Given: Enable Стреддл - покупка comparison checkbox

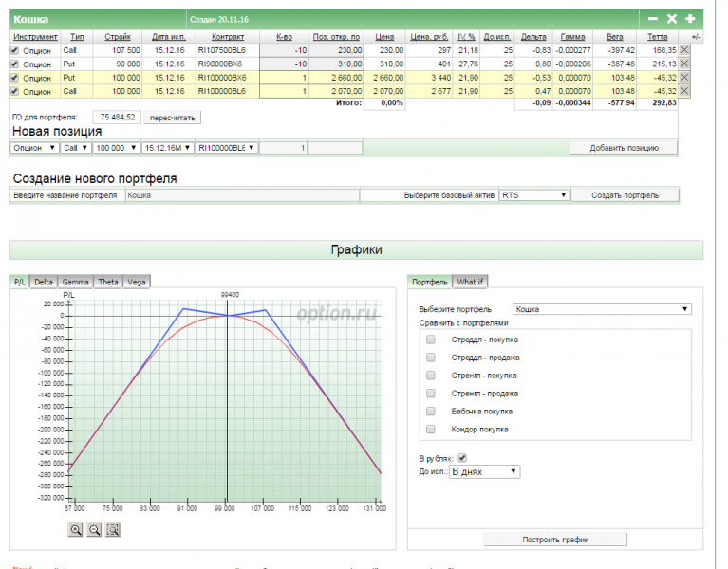Looking at the screenshot, I should pos(431,340).
